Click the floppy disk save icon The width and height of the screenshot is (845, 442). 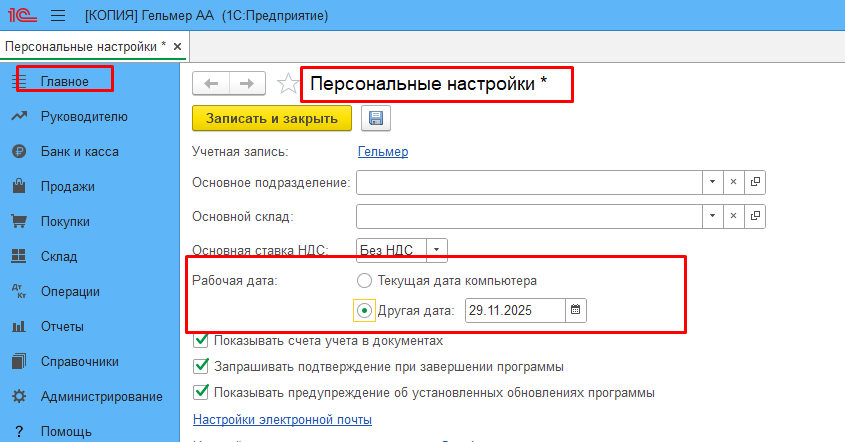(x=376, y=119)
